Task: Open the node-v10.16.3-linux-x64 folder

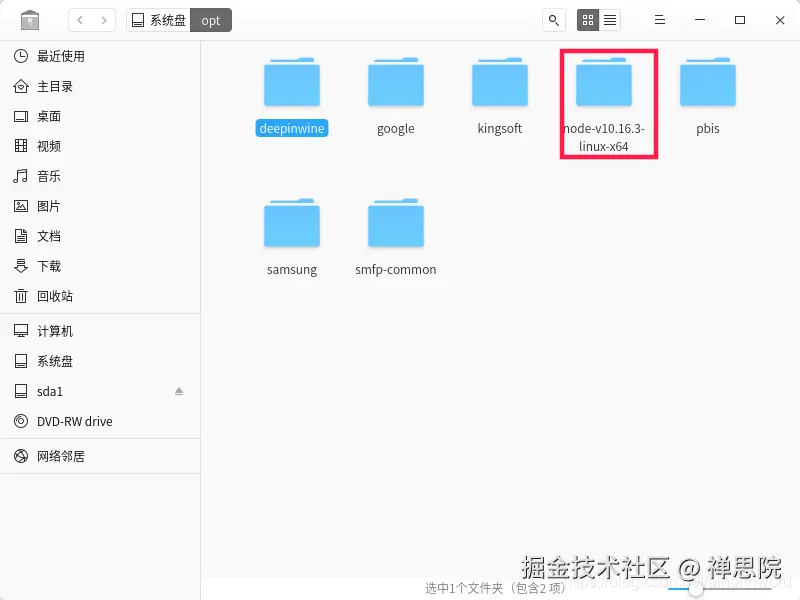Action: (x=604, y=85)
